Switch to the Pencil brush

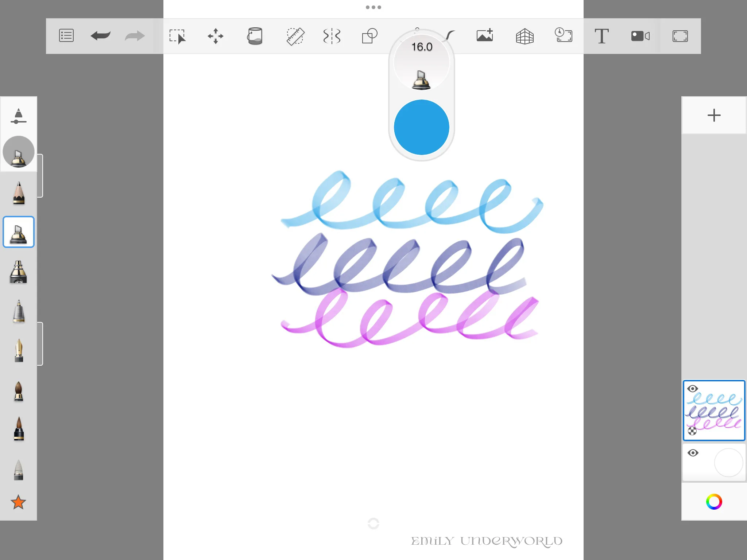[x=19, y=191]
